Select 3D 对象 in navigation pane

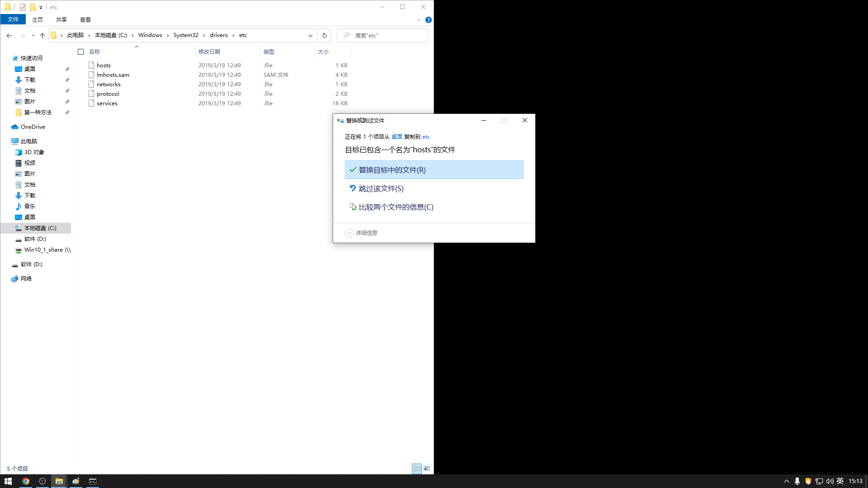pos(34,152)
